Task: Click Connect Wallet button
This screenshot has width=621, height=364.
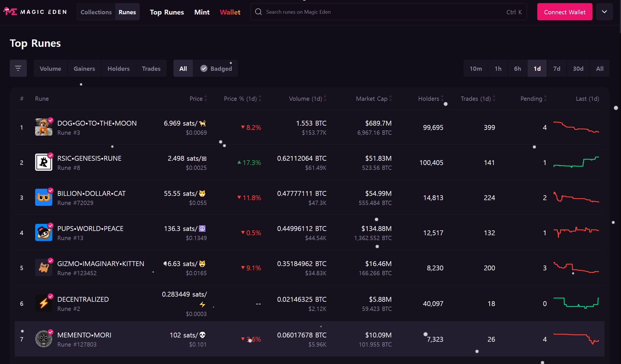Action: coord(565,12)
